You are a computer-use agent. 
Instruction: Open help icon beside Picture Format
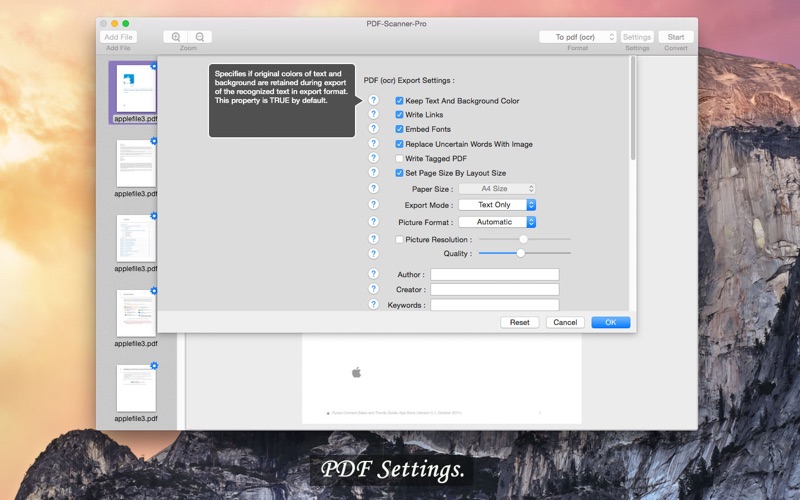tap(373, 221)
